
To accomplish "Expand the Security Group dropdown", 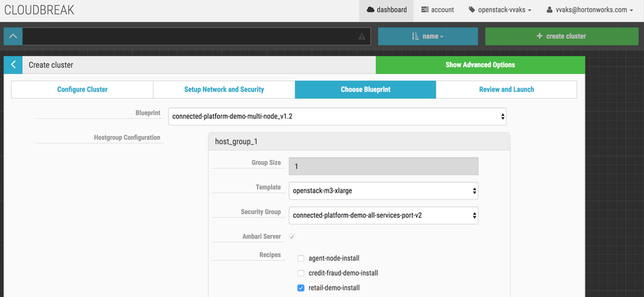I will 384,215.
